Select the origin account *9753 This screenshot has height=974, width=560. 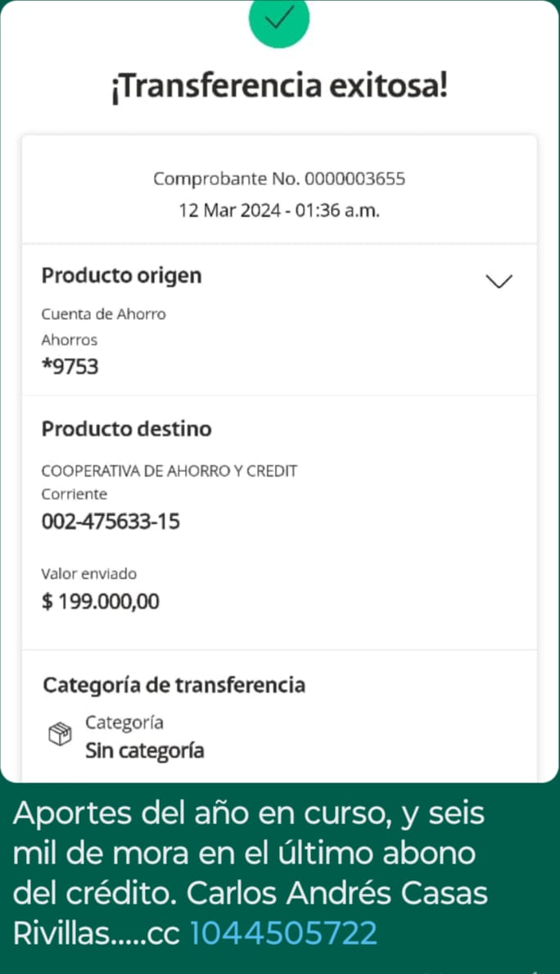click(70, 366)
